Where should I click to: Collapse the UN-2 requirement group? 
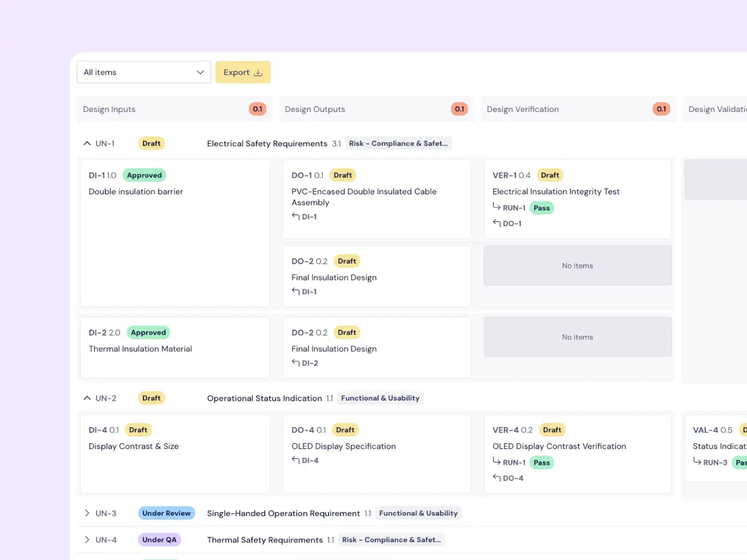87,398
